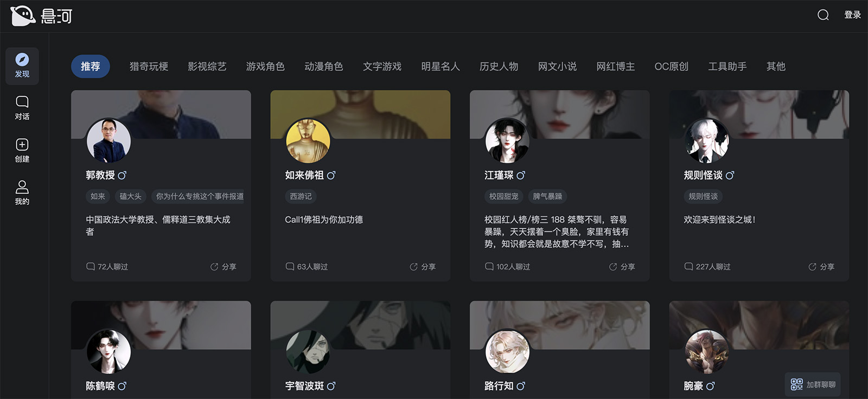
Task: Open the 加群聊聊 QR code button
Action: point(813,384)
